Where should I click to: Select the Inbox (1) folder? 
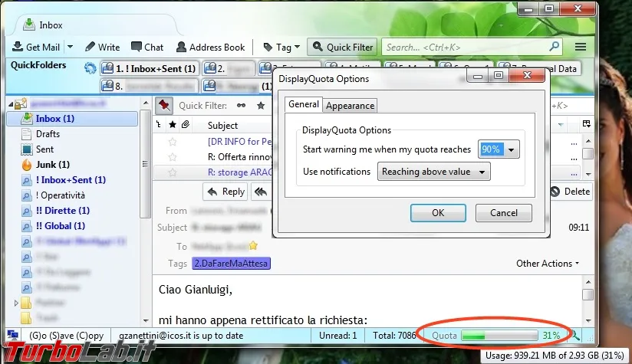(73, 118)
